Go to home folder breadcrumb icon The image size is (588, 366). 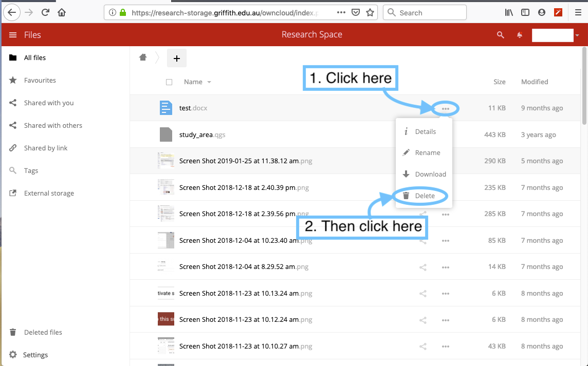[143, 57]
